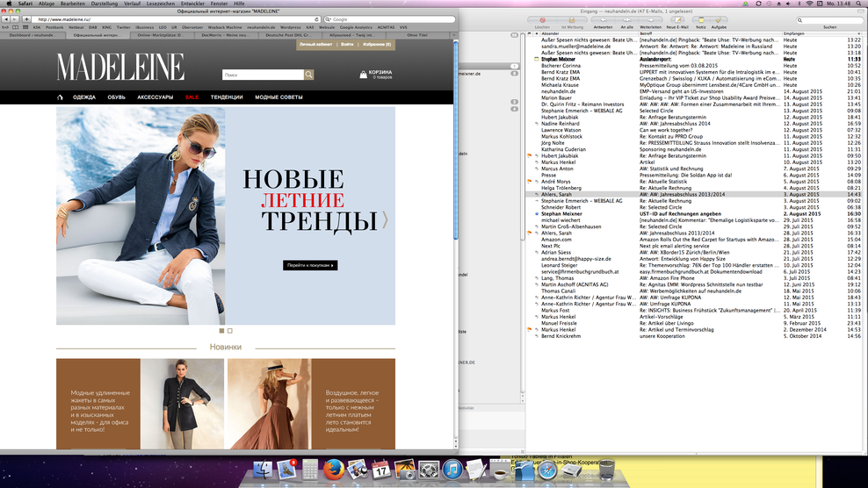
Task: Click the next-slide chevron on the banner
Action: pos(385,219)
